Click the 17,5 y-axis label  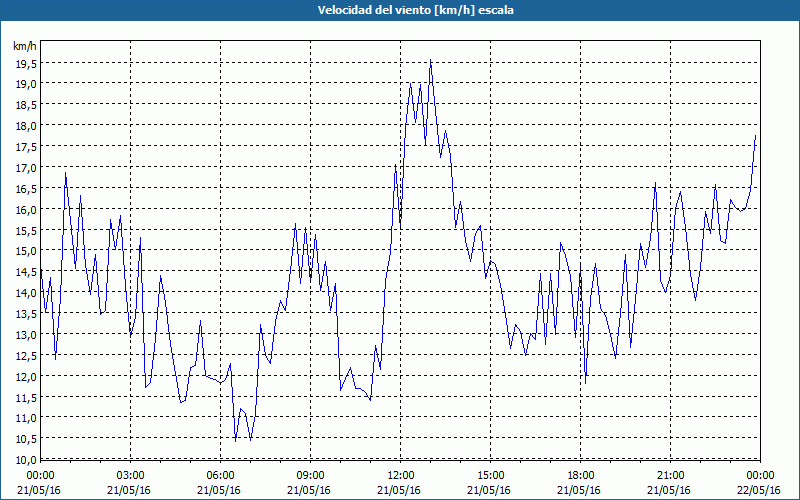(x=25, y=146)
